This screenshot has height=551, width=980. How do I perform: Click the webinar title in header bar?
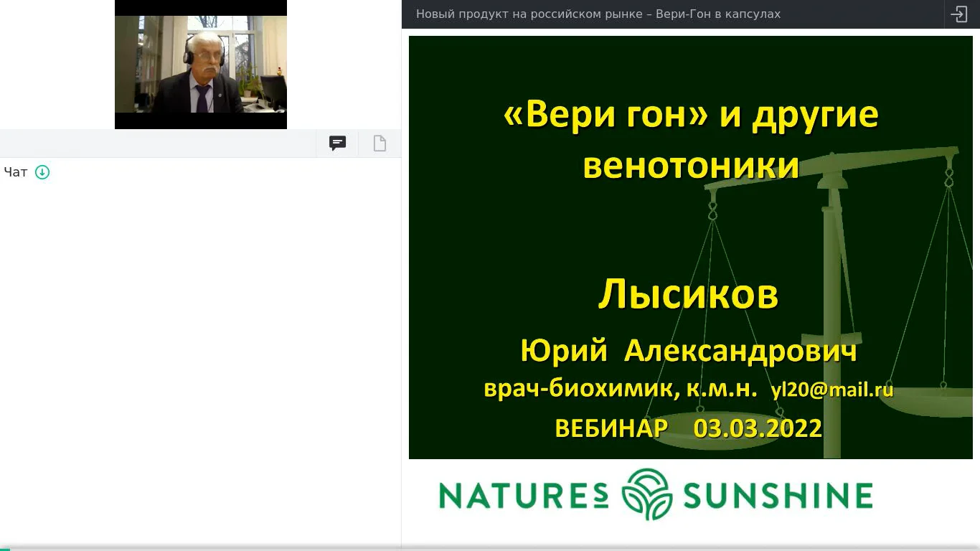[x=598, y=14]
